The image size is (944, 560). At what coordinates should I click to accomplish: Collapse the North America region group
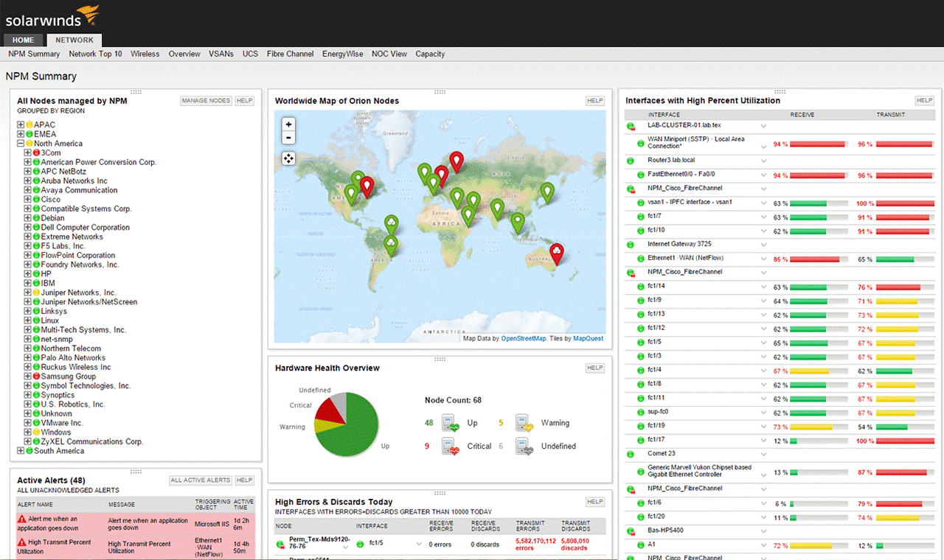click(x=21, y=144)
